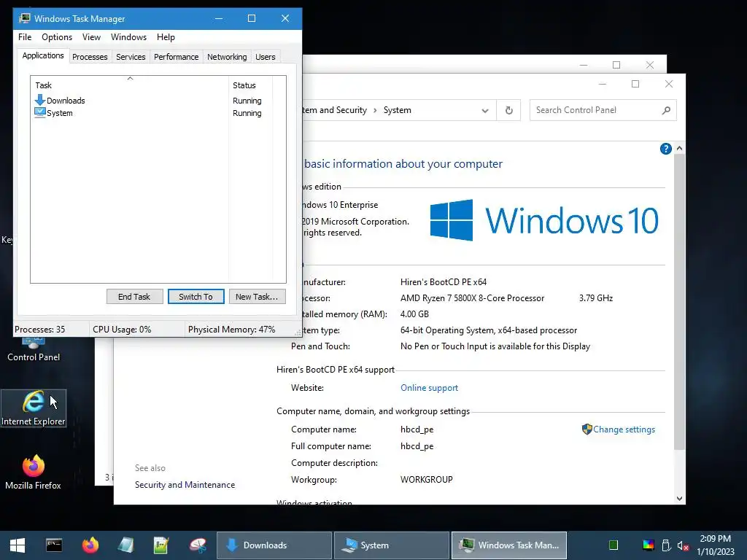Open Security and Maintenance link
The width and height of the screenshot is (747, 560).
click(185, 485)
